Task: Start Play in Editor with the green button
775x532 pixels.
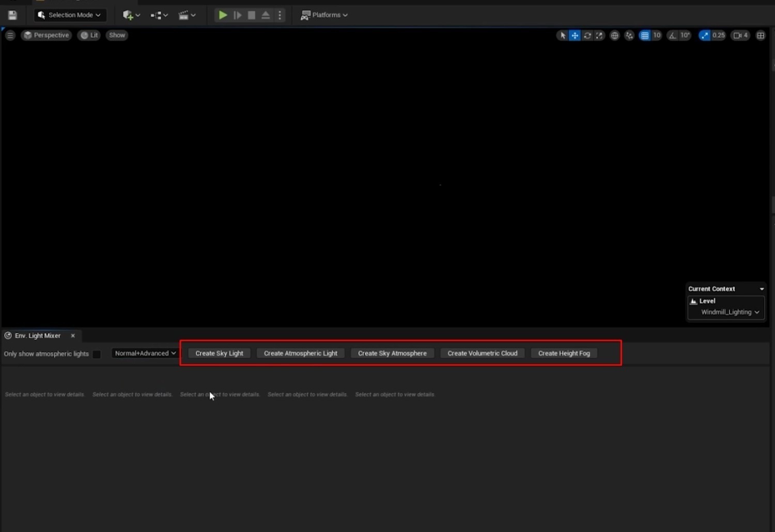Action: (223, 15)
